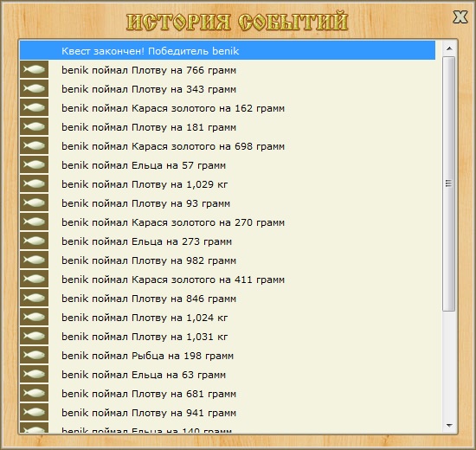The width and height of the screenshot is (476, 450).
Task: Click the scrollbar up arrow
Action: [x=449, y=48]
